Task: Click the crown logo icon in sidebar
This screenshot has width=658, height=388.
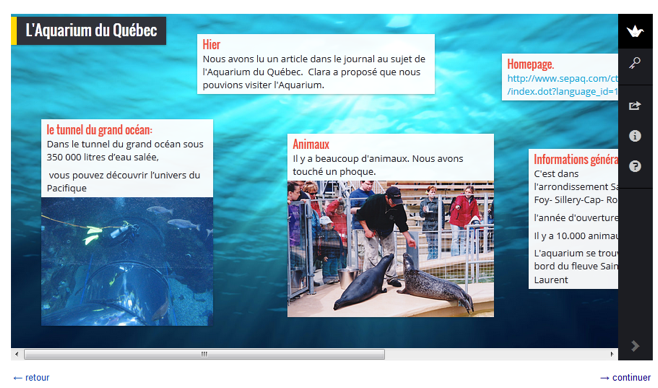Action: (635, 31)
